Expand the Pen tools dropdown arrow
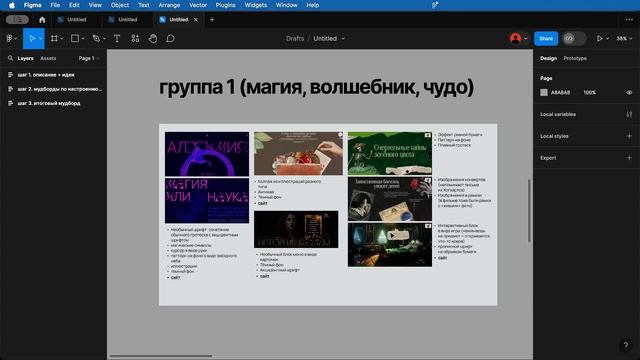 [104, 38]
